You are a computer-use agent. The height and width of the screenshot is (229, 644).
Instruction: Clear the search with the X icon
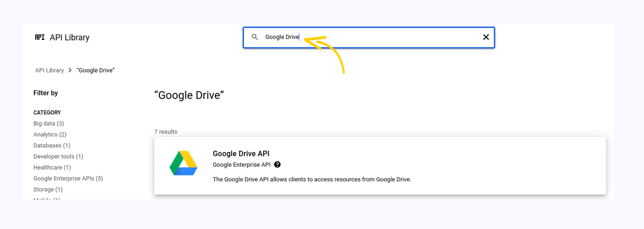pyautogui.click(x=486, y=37)
